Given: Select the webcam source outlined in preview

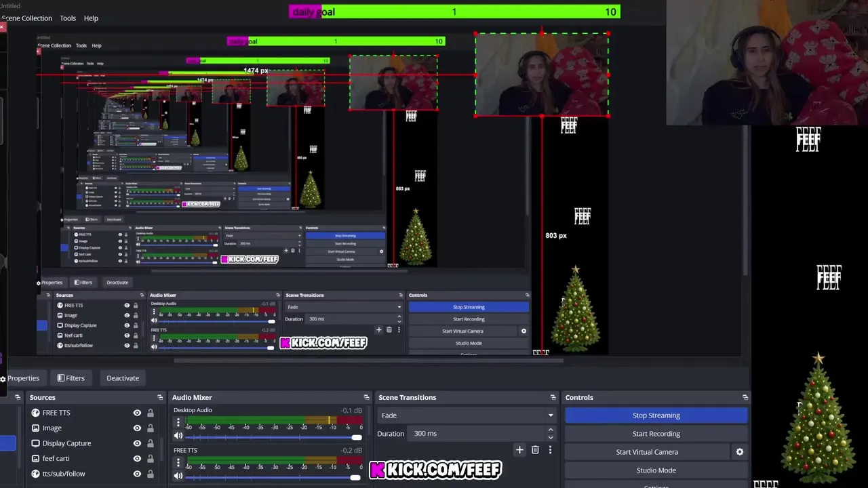Looking at the screenshot, I should pyautogui.click(x=541, y=75).
